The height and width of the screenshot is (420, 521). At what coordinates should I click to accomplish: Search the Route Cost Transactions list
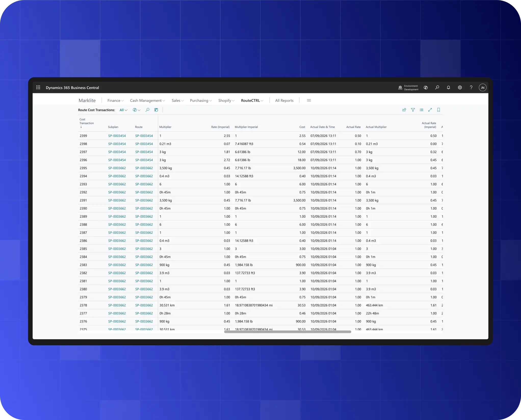point(147,110)
